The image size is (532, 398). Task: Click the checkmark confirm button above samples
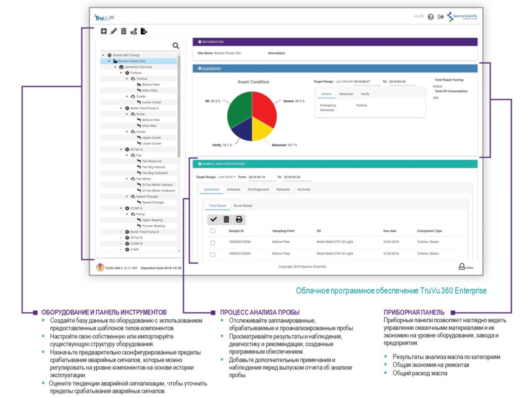pyautogui.click(x=213, y=219)
